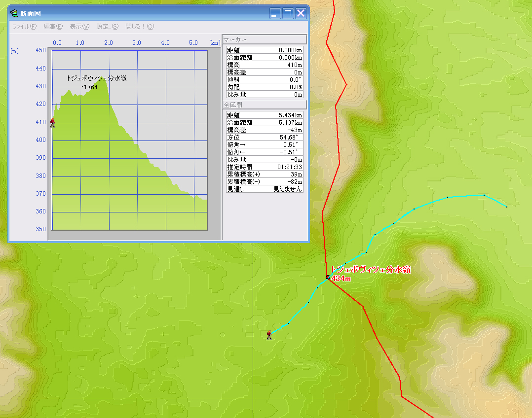Select the 標高 410m row in the marker panel
Viewport: 532px width, 418px height.
(265, 65)
